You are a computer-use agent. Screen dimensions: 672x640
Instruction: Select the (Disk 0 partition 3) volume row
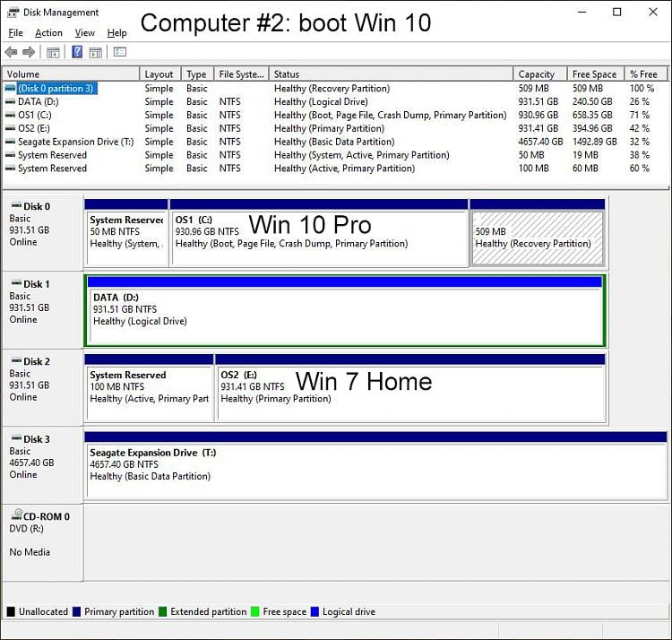click(x=336, y=89)
